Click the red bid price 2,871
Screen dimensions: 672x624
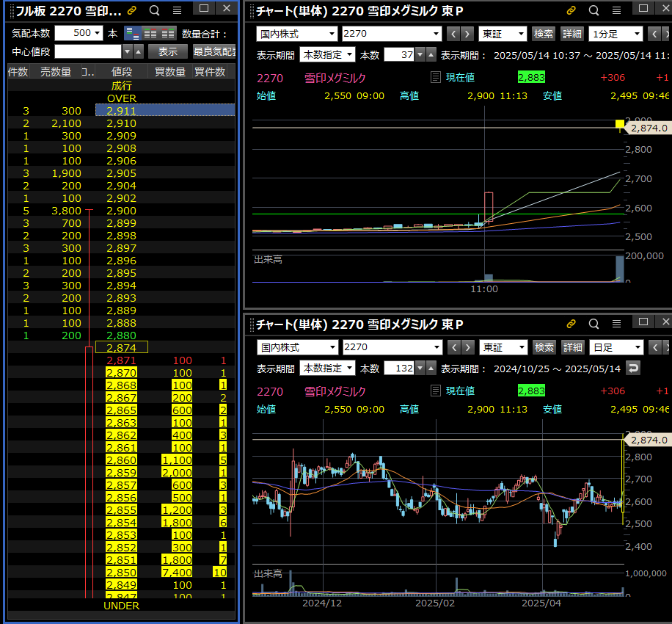tap(121, 360)
